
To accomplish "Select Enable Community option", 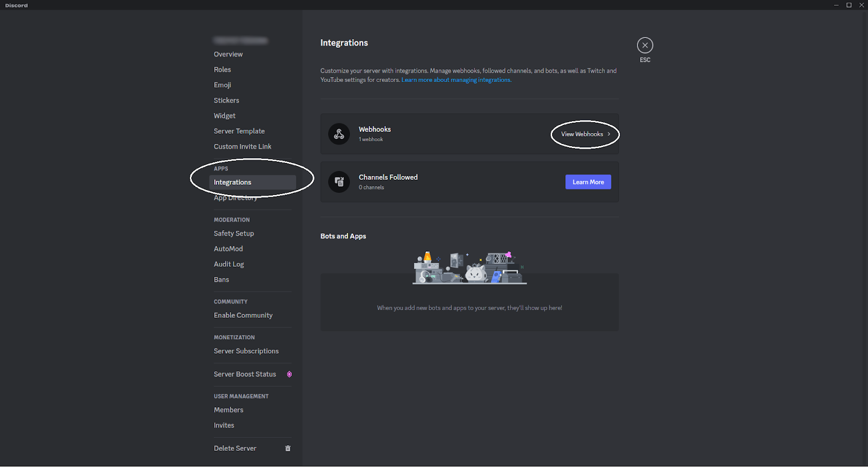I will [x=243, y=315].
